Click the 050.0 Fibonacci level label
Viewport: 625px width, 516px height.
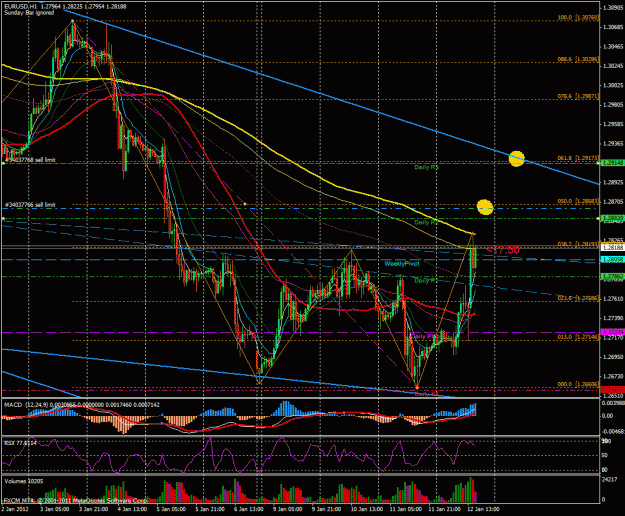(x=578, y=202)
